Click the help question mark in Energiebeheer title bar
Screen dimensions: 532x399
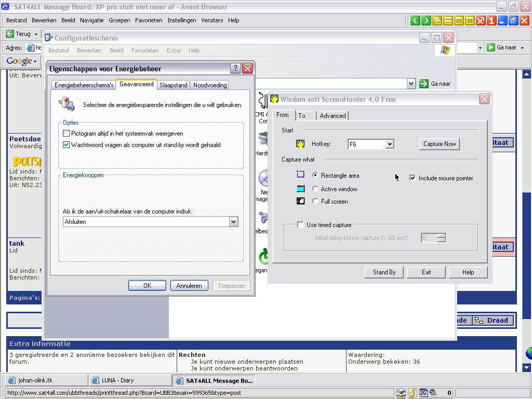(x=235, y=68)
